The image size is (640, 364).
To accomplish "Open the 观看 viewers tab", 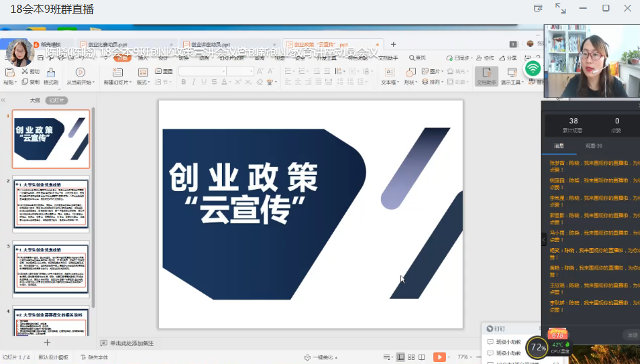I will (x=594, y=146).
